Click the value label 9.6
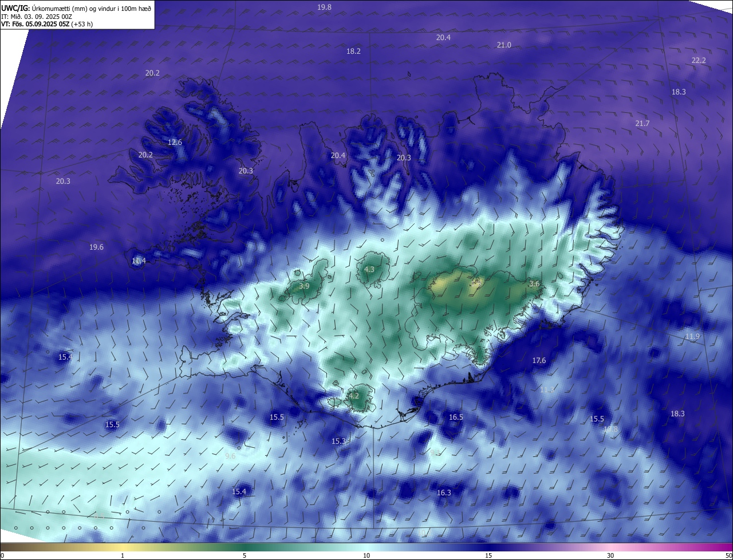The height and width of the screenshot is (560, 733). 230,456
